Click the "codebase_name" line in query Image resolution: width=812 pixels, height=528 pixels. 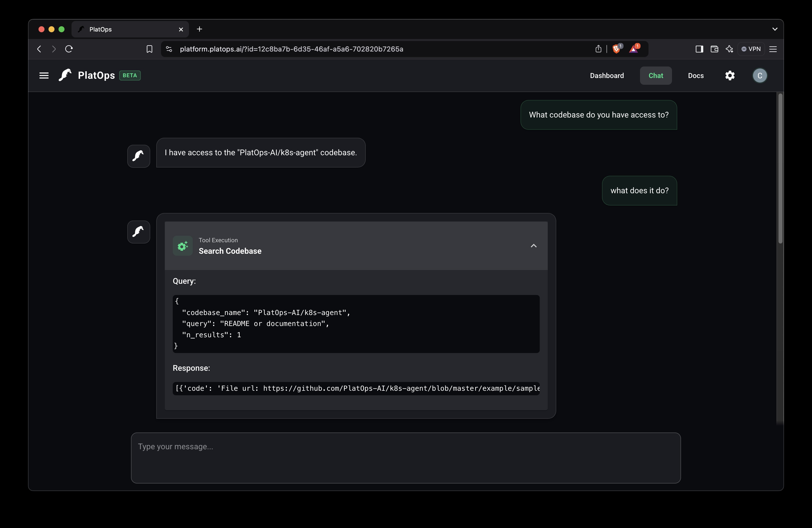(266, 312)
